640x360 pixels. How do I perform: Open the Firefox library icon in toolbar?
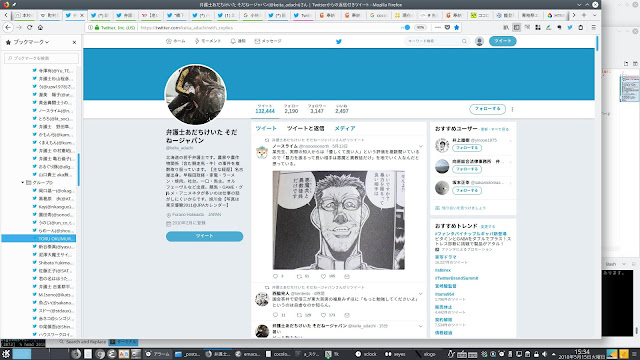point(506,27)
